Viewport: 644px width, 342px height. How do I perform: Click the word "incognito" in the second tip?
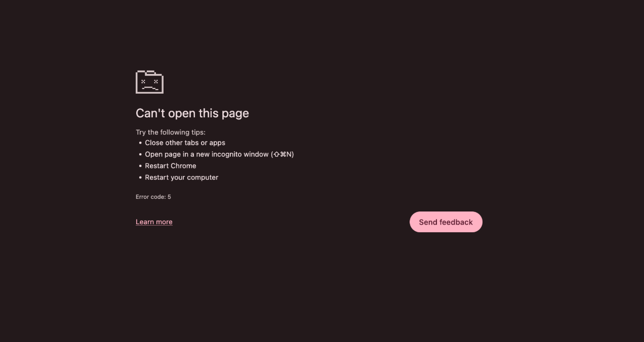226,154
